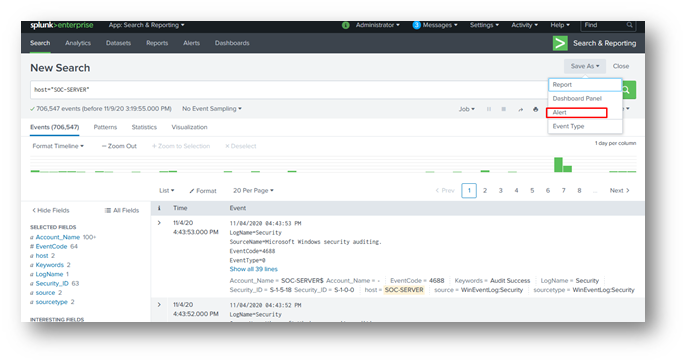
Task: Select Report in Save As menu
Action: (x=585, y=85)
